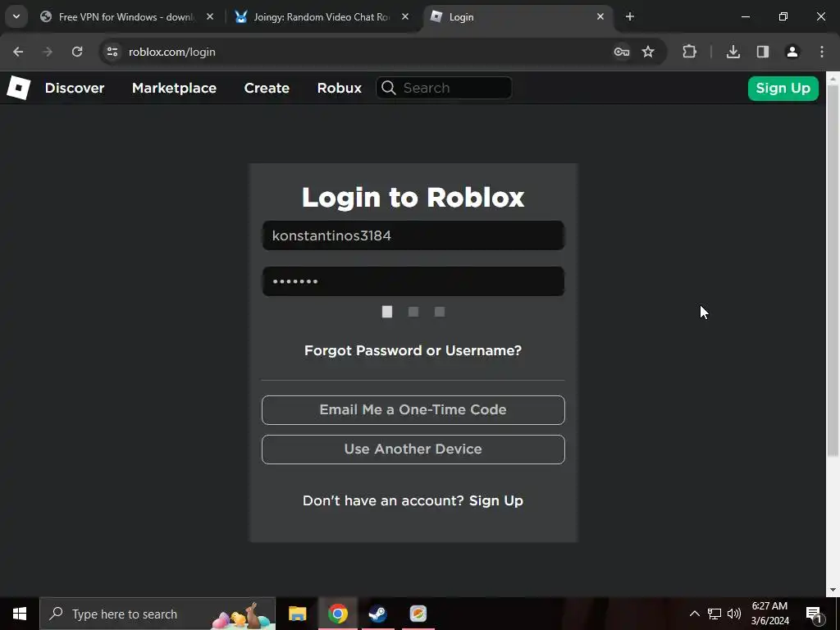Bookmark this page with star icon
Viewport: 840px width, 630px height.
pos(648,52)
